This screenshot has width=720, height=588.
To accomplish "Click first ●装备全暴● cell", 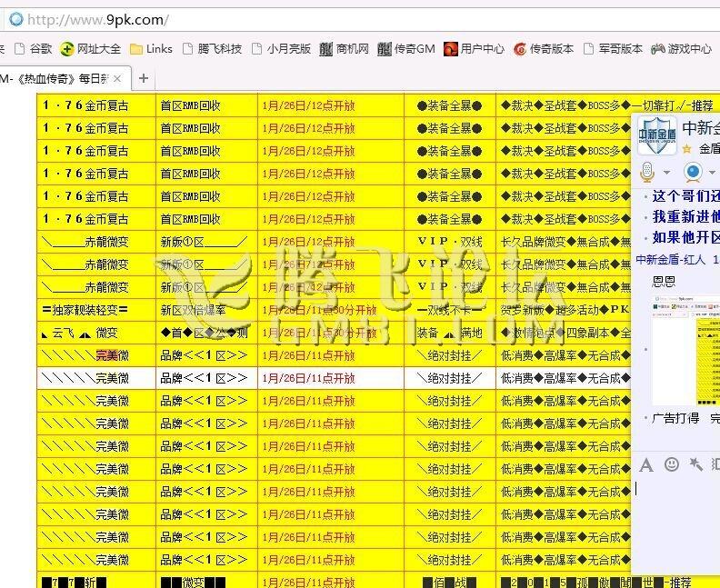I will (x=449, y=105).
